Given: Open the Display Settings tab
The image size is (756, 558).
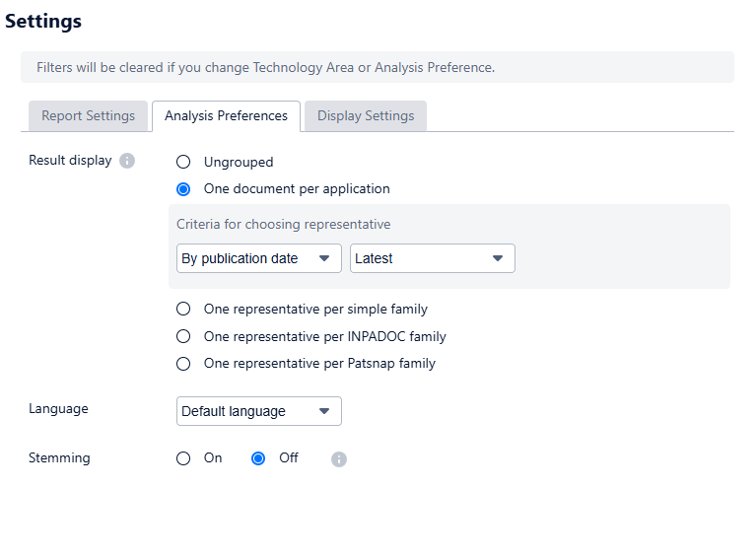Looking at the screenshot, I should [365, 115].
